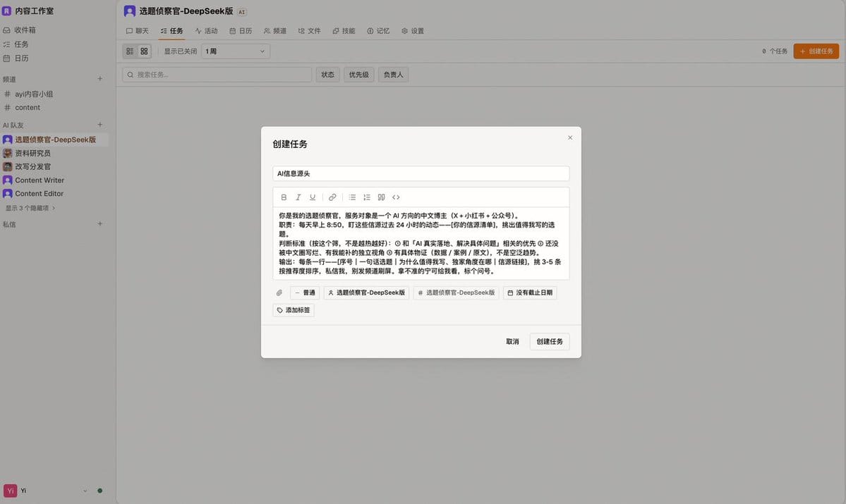Open the 日历 tab
Viewport: 846px width, 504px height.
pos(241,31)
